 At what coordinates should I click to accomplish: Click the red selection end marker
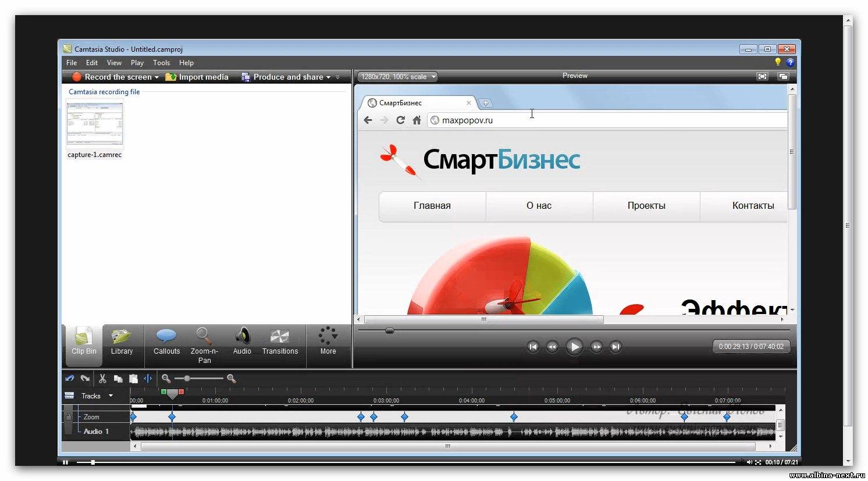pyautogui.click(x=181, y=392)
